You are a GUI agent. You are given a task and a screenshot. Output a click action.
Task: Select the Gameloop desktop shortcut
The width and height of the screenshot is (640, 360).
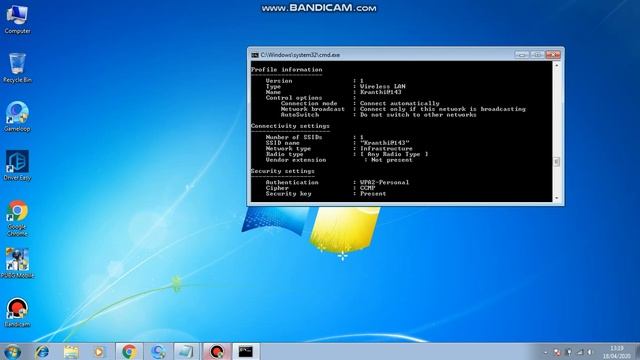tap(17, 117)
